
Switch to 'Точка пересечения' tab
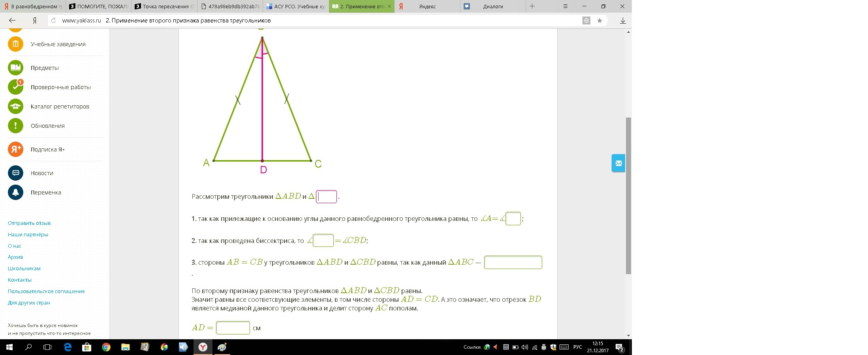(164, 6)
